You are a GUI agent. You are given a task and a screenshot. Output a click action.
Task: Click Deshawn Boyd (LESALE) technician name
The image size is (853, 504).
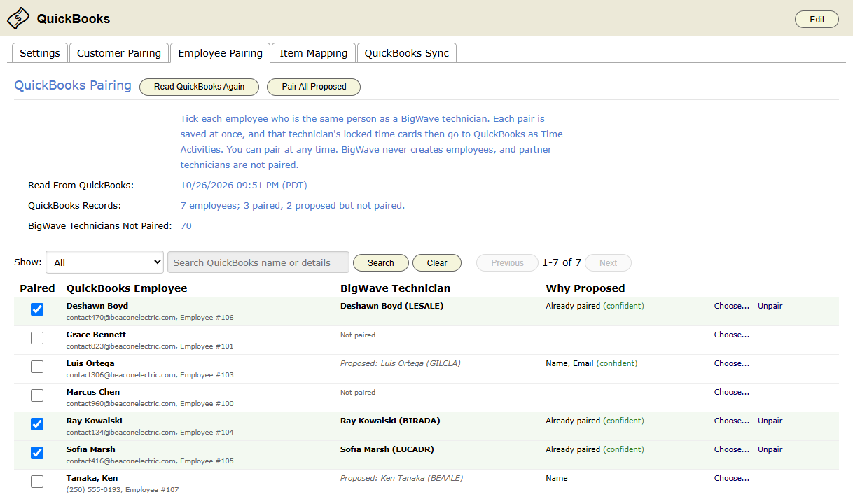coord(391,306)
